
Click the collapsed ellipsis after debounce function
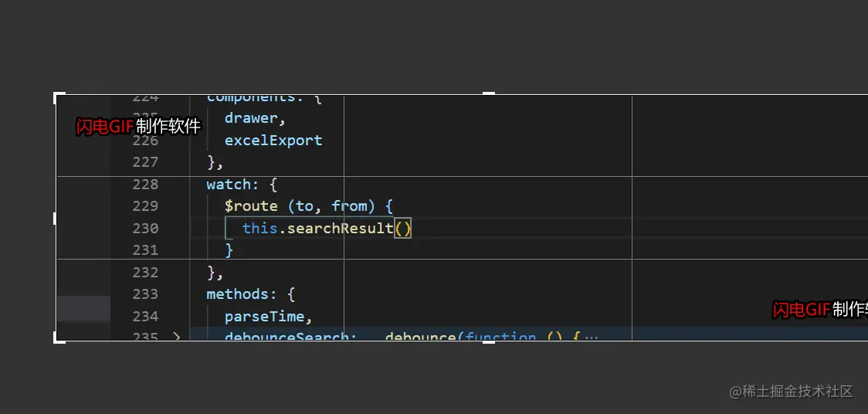pyautogui.click(x=592, y=337)
